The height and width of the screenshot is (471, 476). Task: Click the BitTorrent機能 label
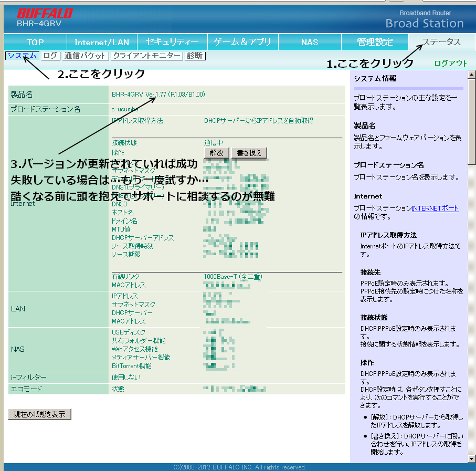(x=131, y=366)
